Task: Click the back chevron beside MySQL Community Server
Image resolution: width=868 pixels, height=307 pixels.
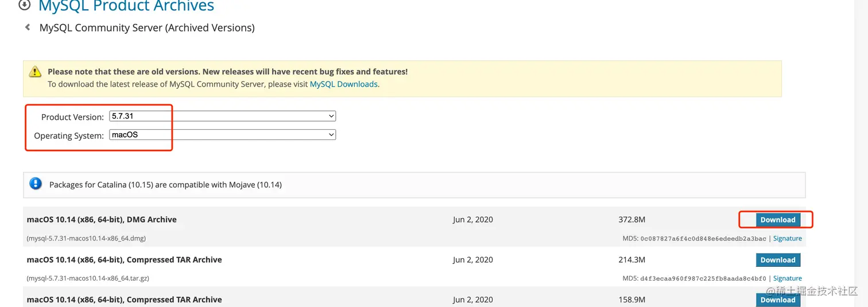Action: point(27,27)
